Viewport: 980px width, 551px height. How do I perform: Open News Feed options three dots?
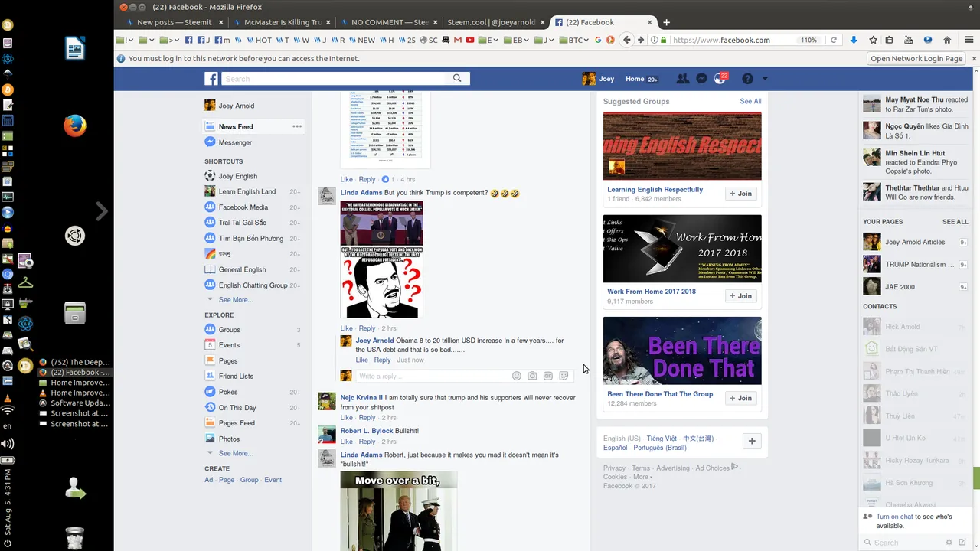point(297,126)
